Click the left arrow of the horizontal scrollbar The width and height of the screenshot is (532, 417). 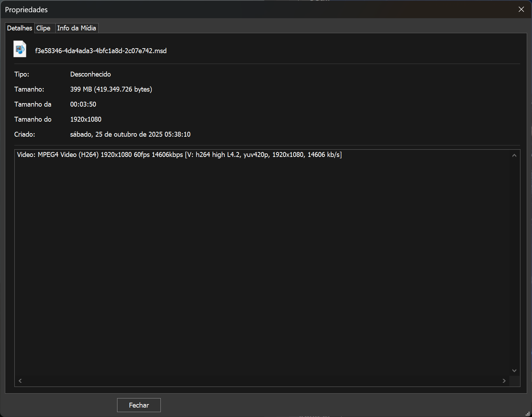point(20,381)
